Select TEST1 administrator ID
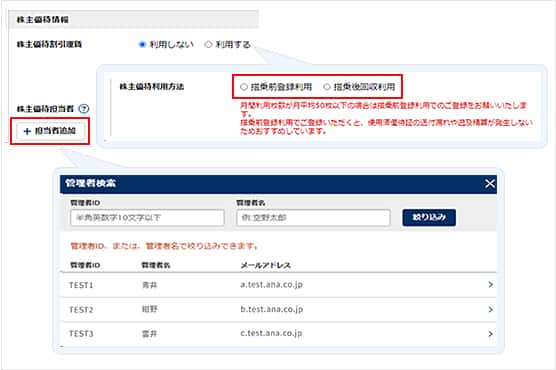 [x=81, y=285]
